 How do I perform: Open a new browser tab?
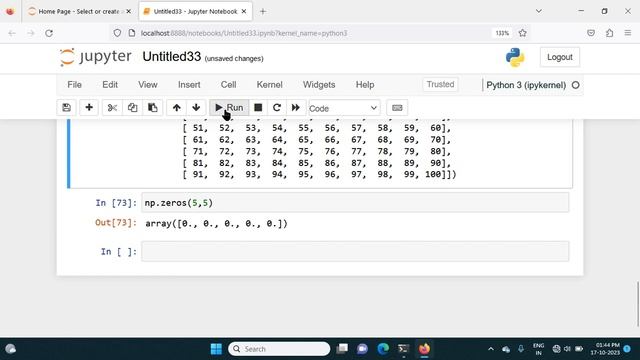[x=263, y=11]
